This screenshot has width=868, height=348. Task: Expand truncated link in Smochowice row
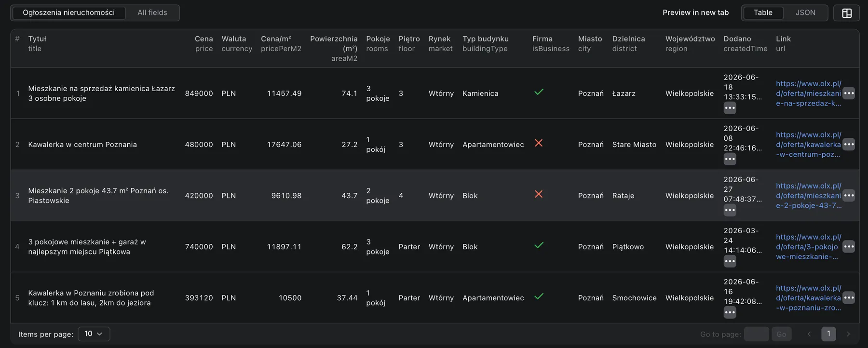pyautogui.click(x=849, y=297)
